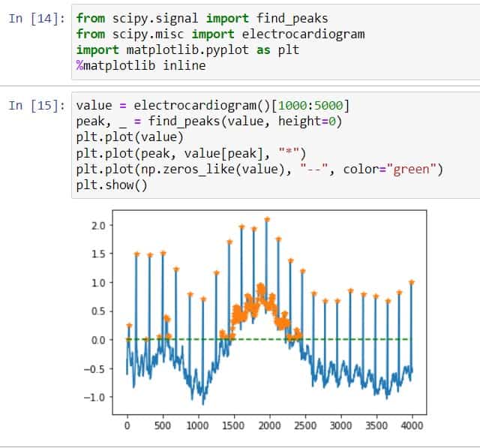Click the x-axis tick label 500
The height and width of the screenshot is (448, 480).
(163, 425)
